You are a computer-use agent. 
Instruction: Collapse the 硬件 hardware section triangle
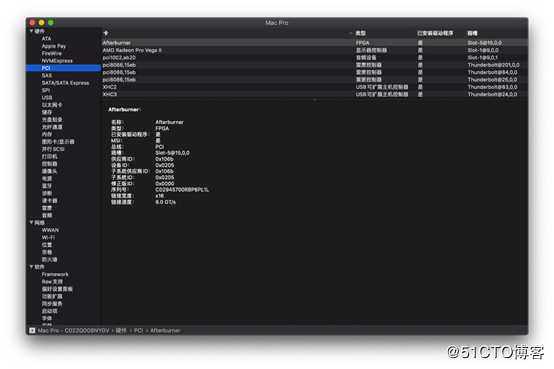[x=31, y=31]
